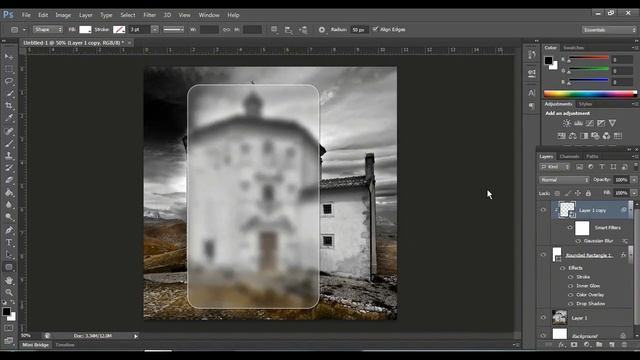Select the Hand tool
Image resolution: width=640 pixels, height=360 pixels.
(x=9, y=280)
